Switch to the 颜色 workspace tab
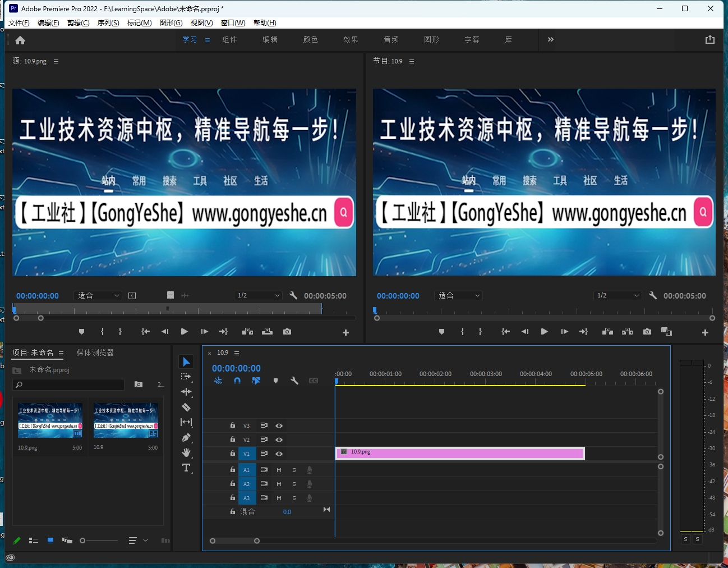Image resolution: width=728 pixels, height=568 pixels. pyautogui.click(x=310, y=39)
